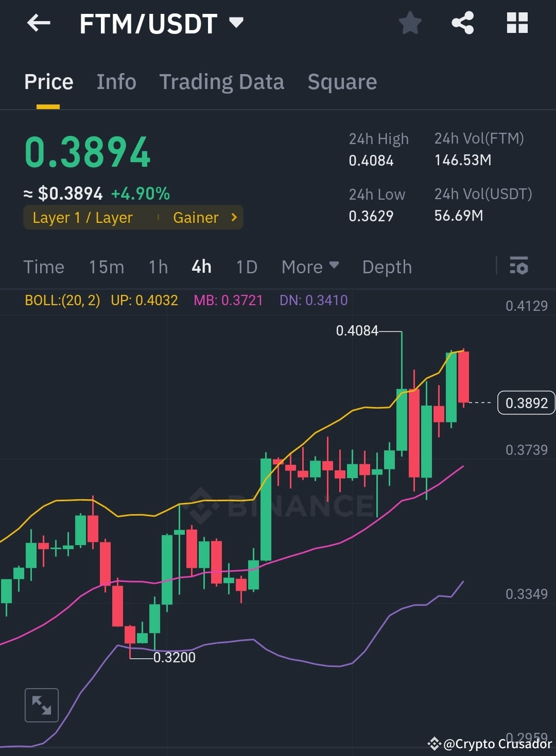
Task: Click the 0.3892 current price tag
Action: [526, 403]
